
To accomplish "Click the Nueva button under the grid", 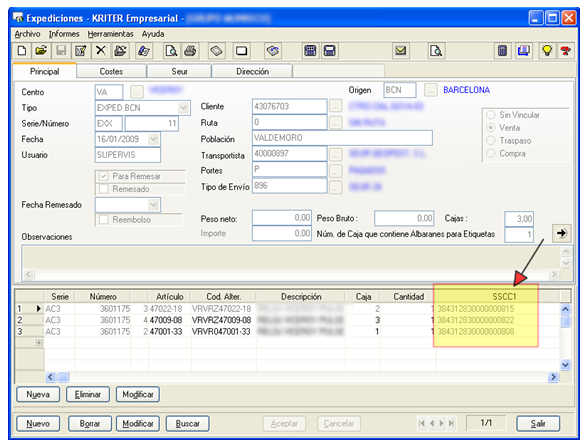I will tap(38, 395).
